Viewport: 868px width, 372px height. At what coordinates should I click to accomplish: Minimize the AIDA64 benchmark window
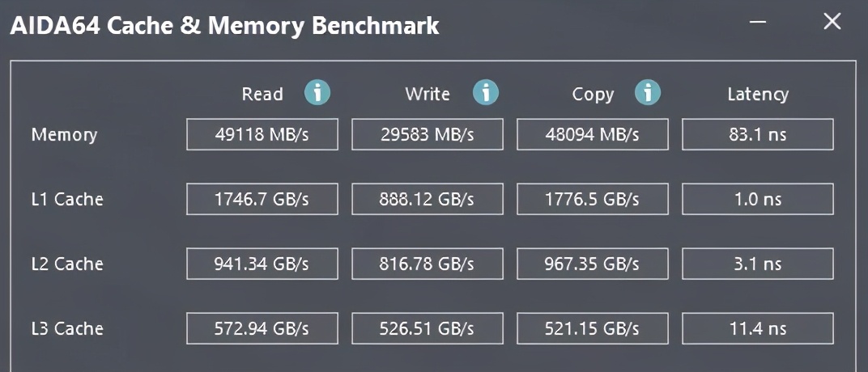click(x=759, y=22)
